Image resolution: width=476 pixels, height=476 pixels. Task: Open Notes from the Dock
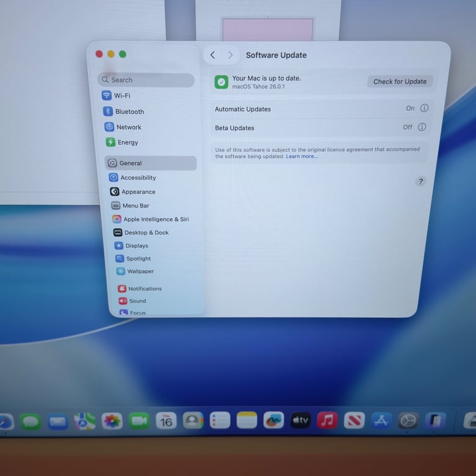point(247,420)
